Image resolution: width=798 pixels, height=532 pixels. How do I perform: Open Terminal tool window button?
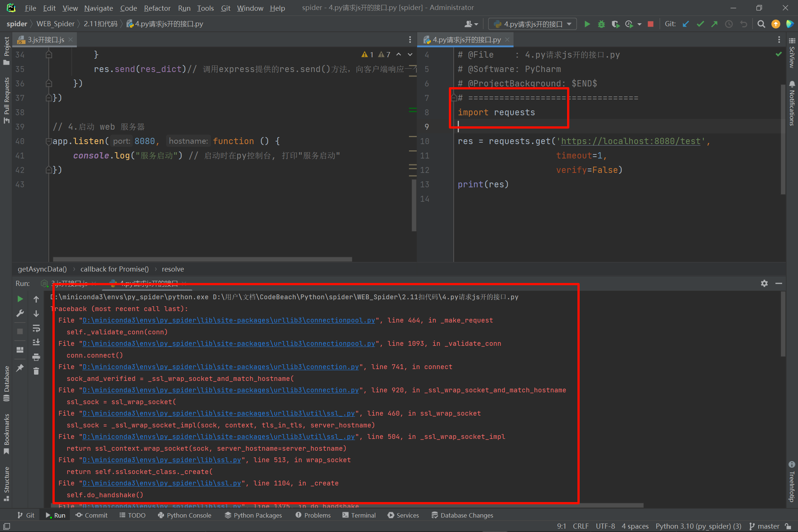359,515
